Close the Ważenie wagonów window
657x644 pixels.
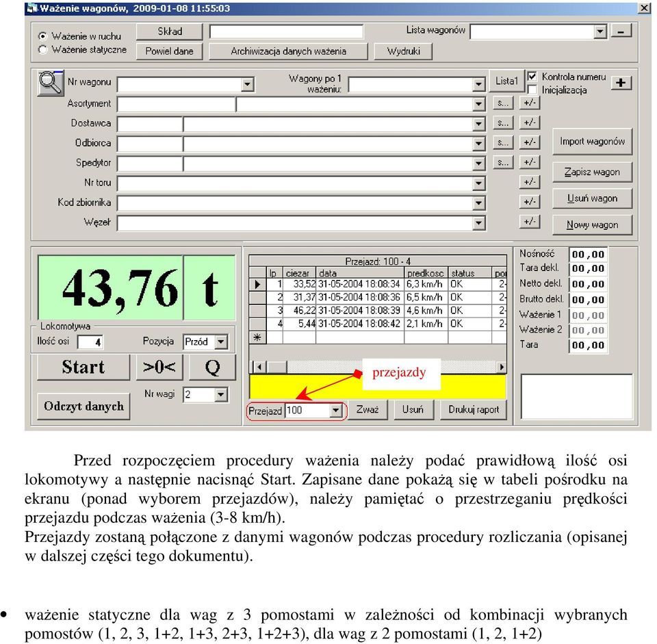coord(644,8)
